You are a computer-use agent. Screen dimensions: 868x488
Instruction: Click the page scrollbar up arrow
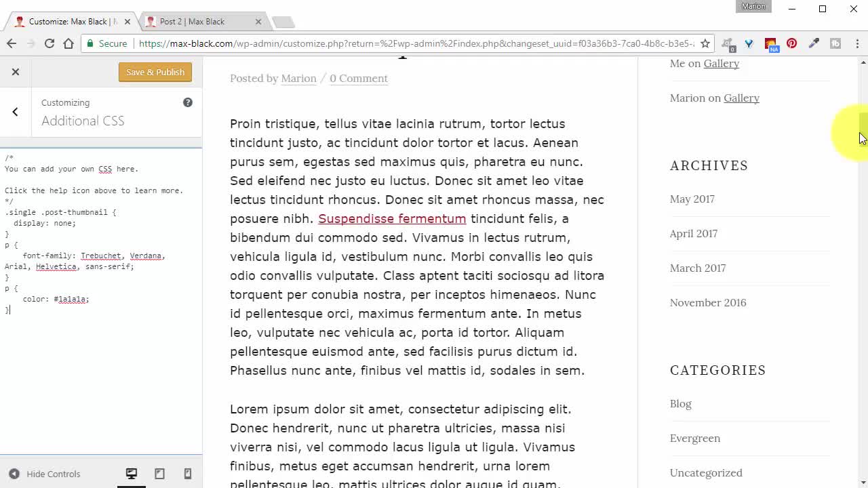click(863, 62)
